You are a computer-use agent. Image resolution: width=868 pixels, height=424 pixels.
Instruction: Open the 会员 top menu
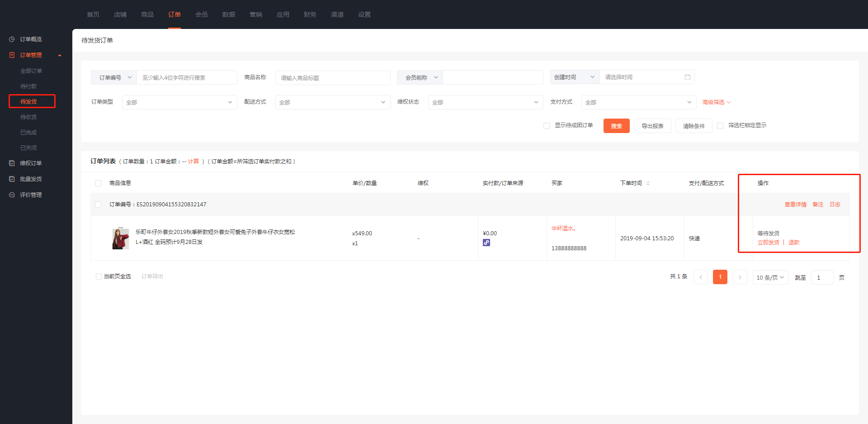202,14
